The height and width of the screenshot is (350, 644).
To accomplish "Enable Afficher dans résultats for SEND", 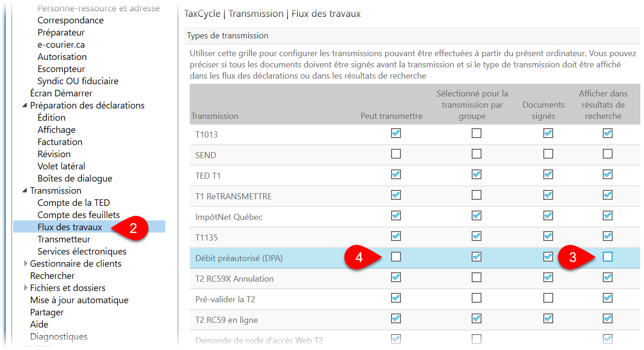I will tap(607, 154).
